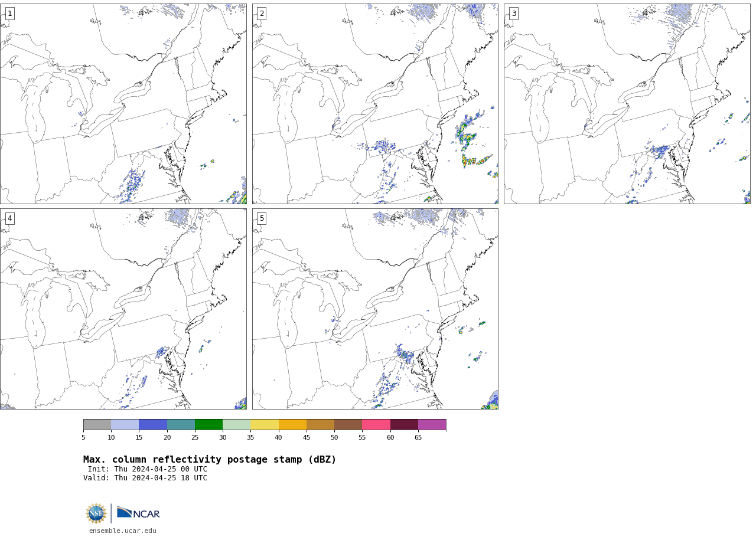Click the colorbar tick label 65
Viewport: 756px width, 537px height.
click(x=418, y=437)
